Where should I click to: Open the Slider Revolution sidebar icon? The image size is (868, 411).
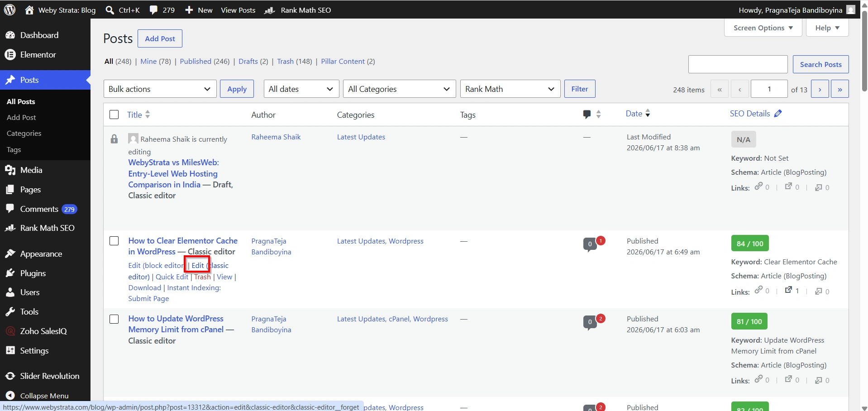point(10,376)
